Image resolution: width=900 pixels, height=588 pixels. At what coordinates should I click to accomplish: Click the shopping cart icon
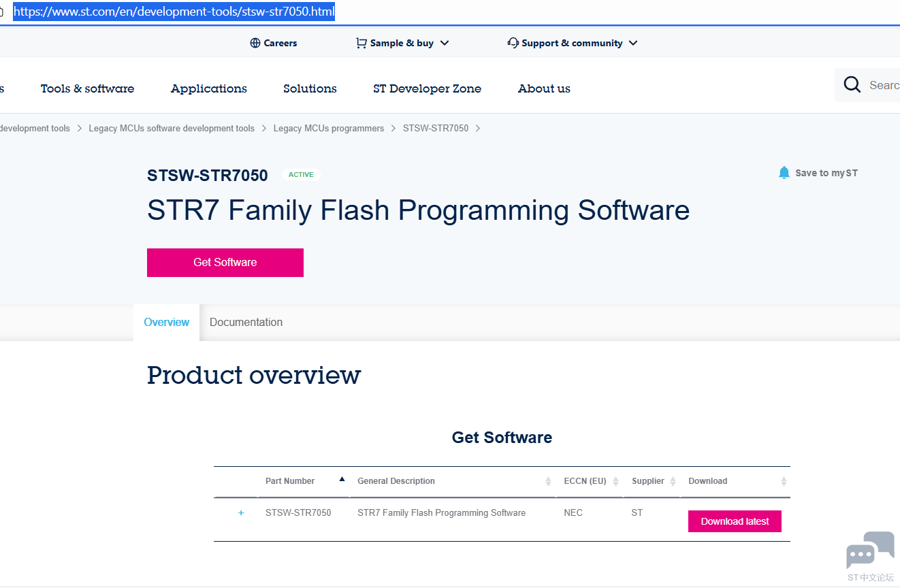click(361, 43)
